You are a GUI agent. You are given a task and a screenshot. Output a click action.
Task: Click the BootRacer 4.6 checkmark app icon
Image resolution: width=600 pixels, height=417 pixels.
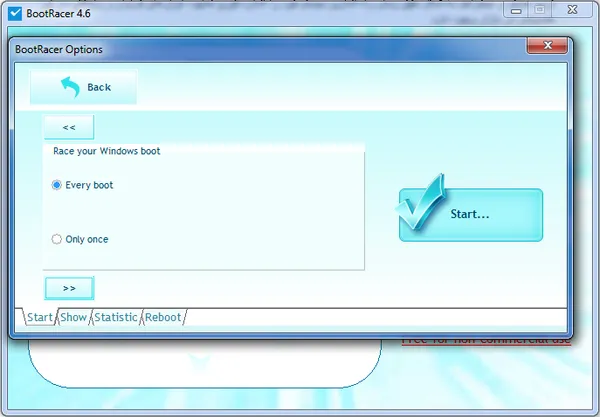(x=15, y=14)
